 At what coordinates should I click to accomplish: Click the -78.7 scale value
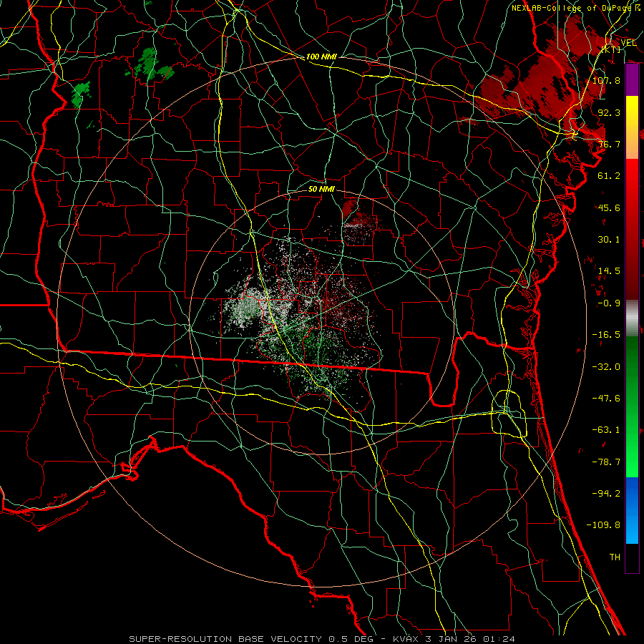606,462
